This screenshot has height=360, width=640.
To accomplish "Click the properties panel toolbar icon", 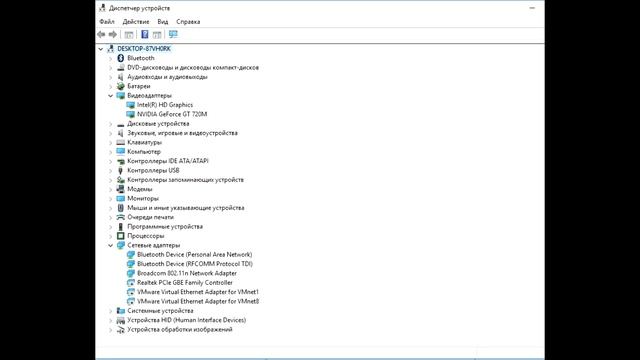I will point(129,35).
